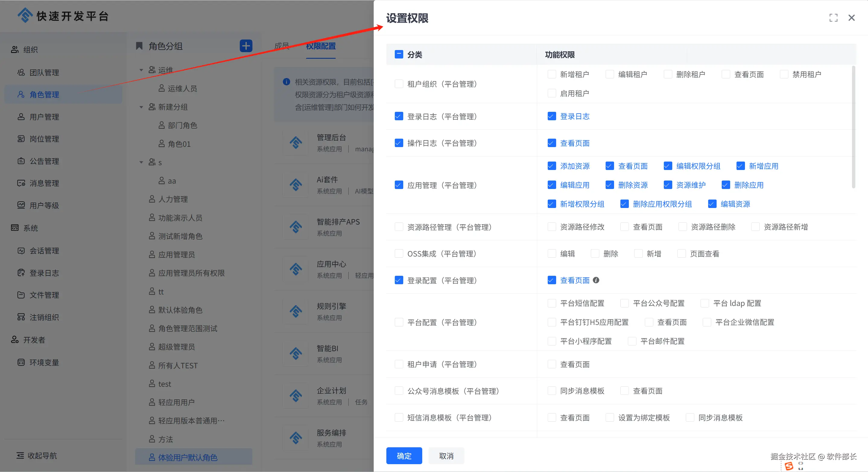
Task: Click the 取消 cancel button
Action: coord(446,455)
